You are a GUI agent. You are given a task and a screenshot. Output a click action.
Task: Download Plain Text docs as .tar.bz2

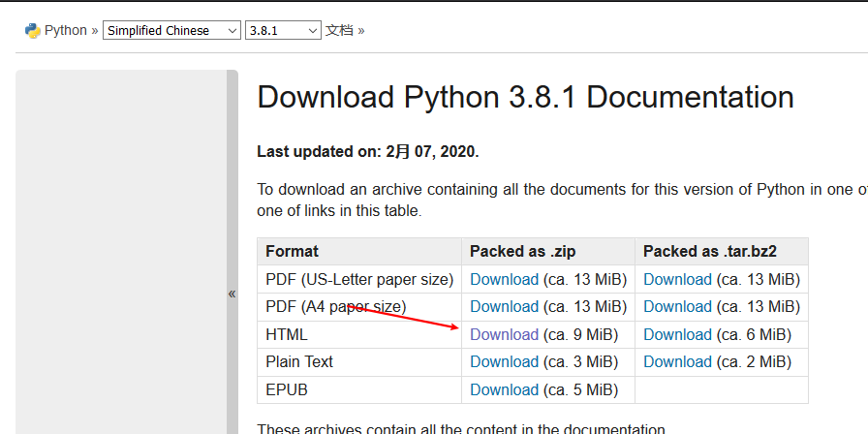[x=677, y=362]
